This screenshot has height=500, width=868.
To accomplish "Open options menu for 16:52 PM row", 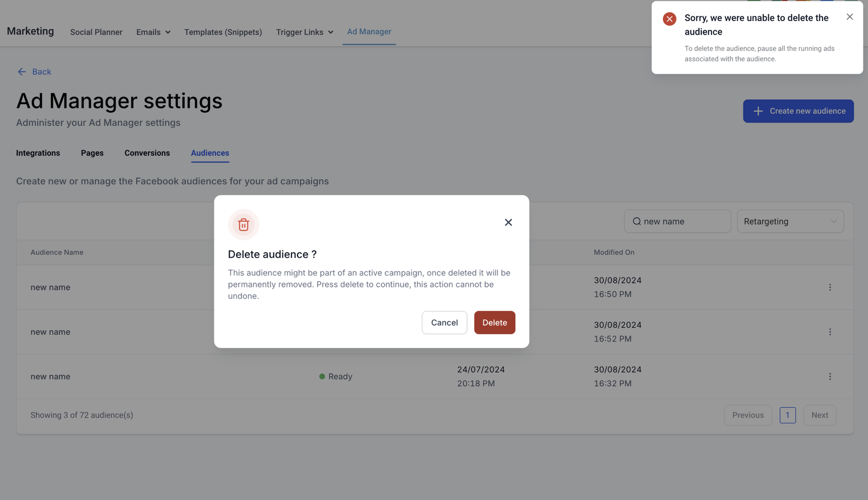I will (829, 332).
